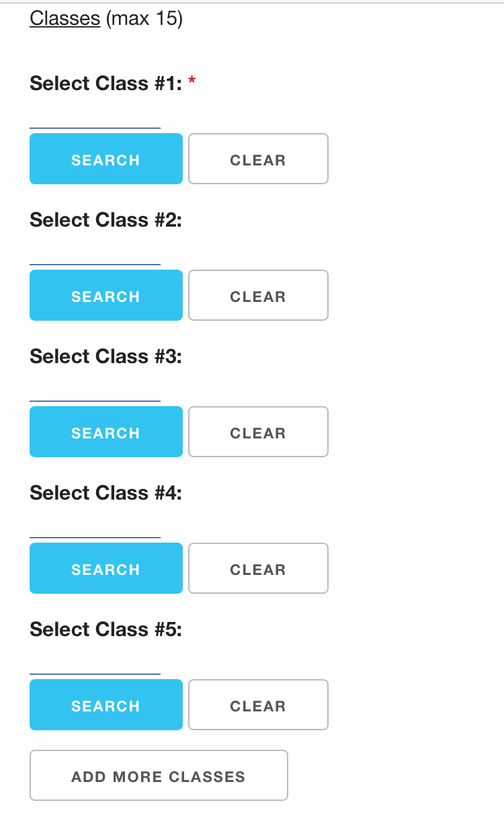
Task: Click the Select Class #5 label
Action: [x=106, y=629]
